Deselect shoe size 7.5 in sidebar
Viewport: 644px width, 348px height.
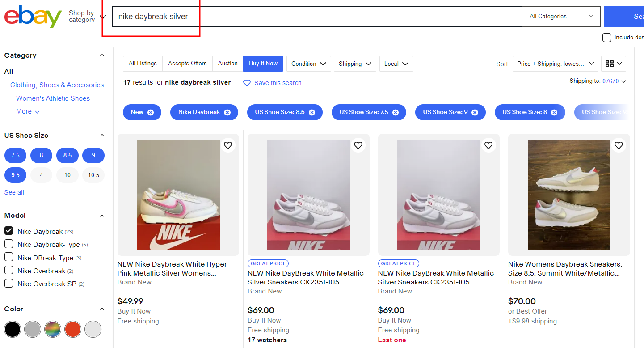(16, 156)
